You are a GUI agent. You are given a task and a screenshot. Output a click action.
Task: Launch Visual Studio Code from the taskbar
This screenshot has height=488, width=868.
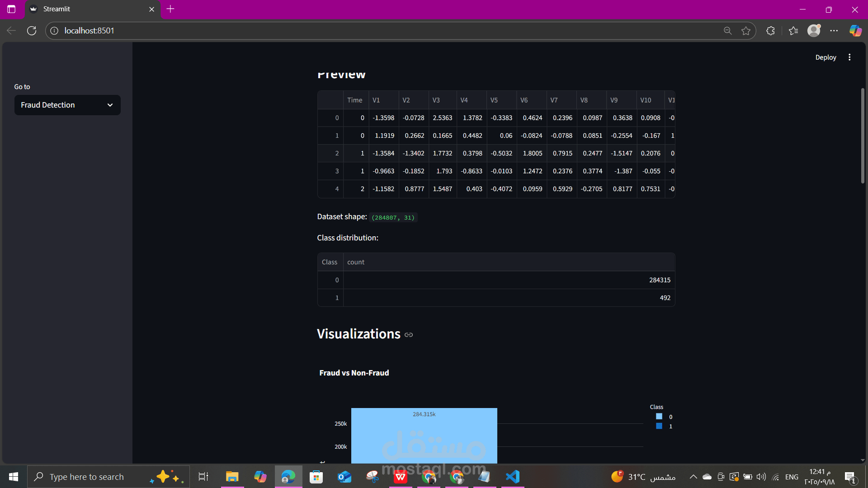tap(512, 476)
